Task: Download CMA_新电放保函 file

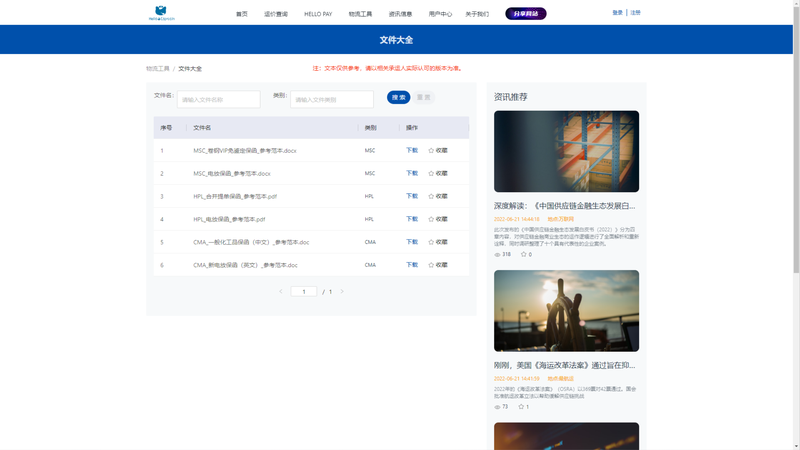Action: (x=412, y=265)
